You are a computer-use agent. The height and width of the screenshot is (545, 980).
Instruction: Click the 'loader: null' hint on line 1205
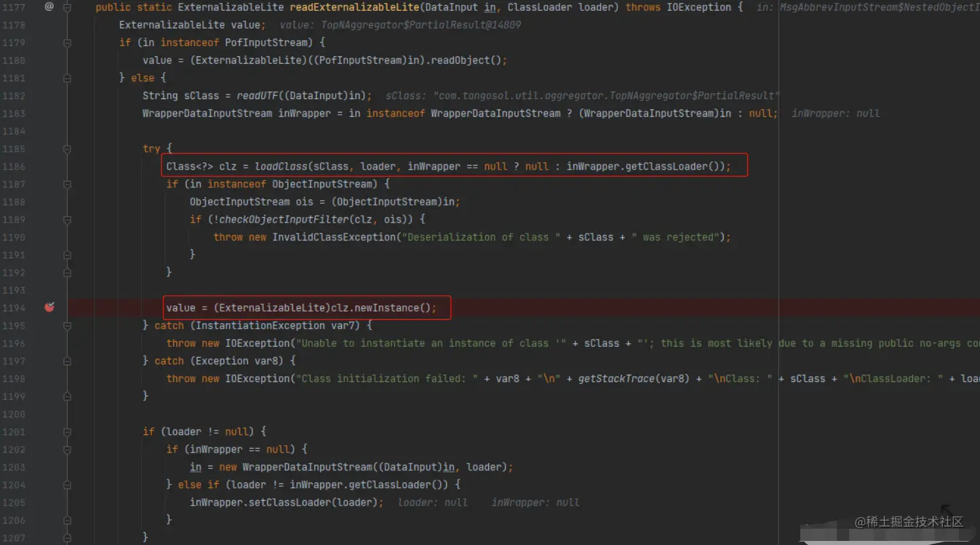(x=433, y=502)
